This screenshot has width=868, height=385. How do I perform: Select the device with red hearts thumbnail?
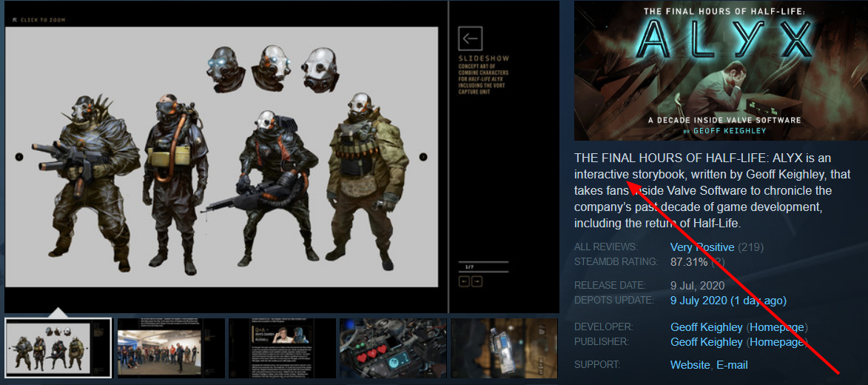click(x=393, y=348)
